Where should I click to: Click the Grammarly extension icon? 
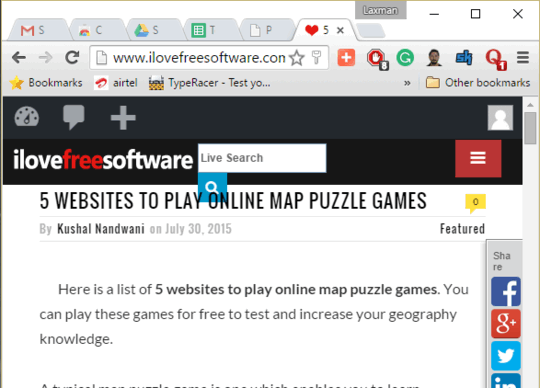click(405, 57)
